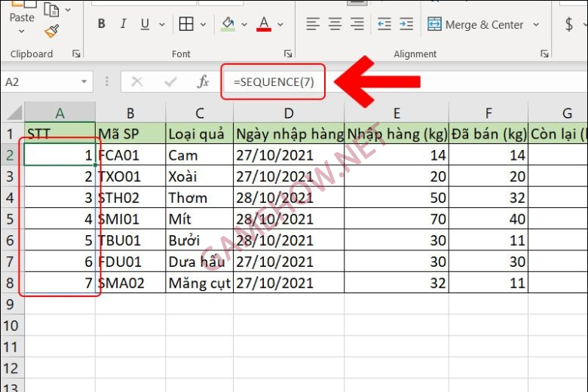Viewport: 588px width, 392px height.
Task: Toggle Italic formatting
Action: click(123, 24)
